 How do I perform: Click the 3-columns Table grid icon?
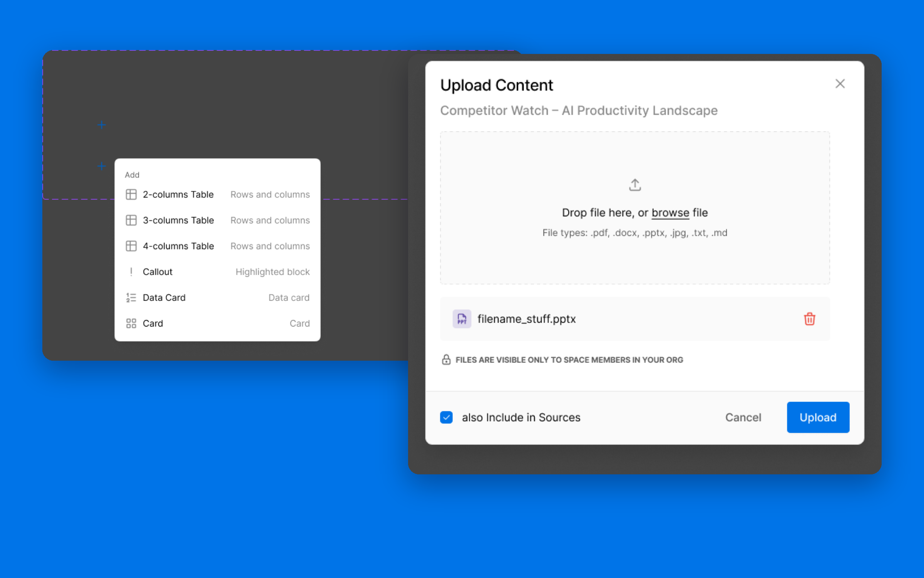tap(131, 220)
